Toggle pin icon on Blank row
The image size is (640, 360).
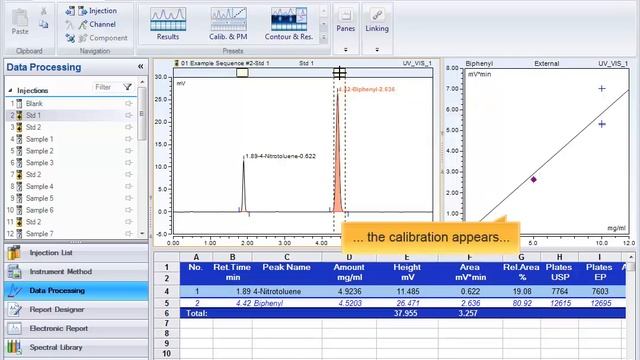[x=129, y=104]
